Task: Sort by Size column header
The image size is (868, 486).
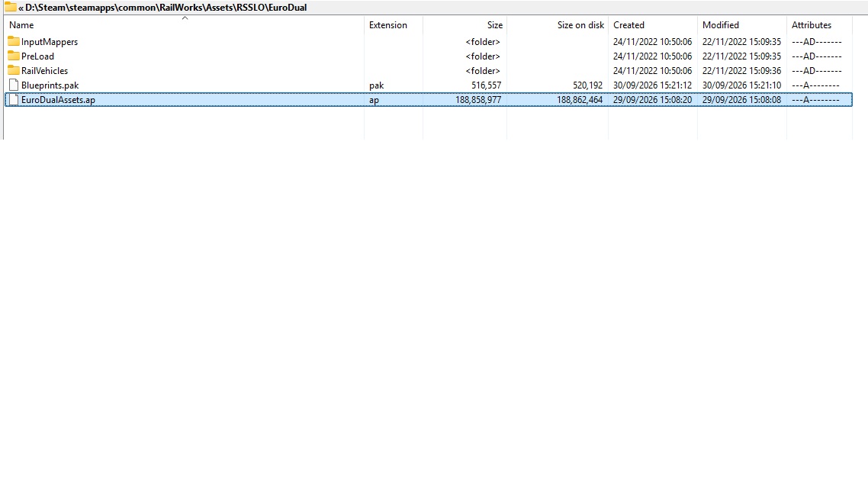Action: click(495, 25)
